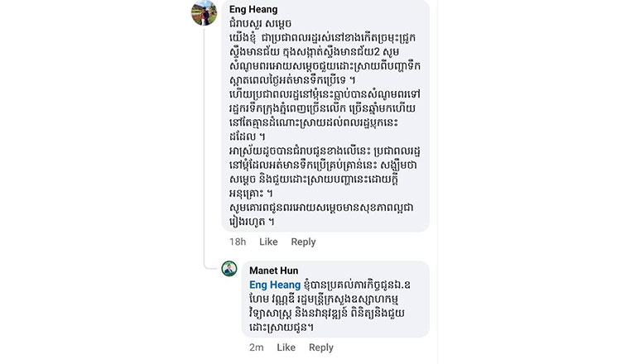
Task: Open the 2m timestamp permalink
Action: click(256, 347)
